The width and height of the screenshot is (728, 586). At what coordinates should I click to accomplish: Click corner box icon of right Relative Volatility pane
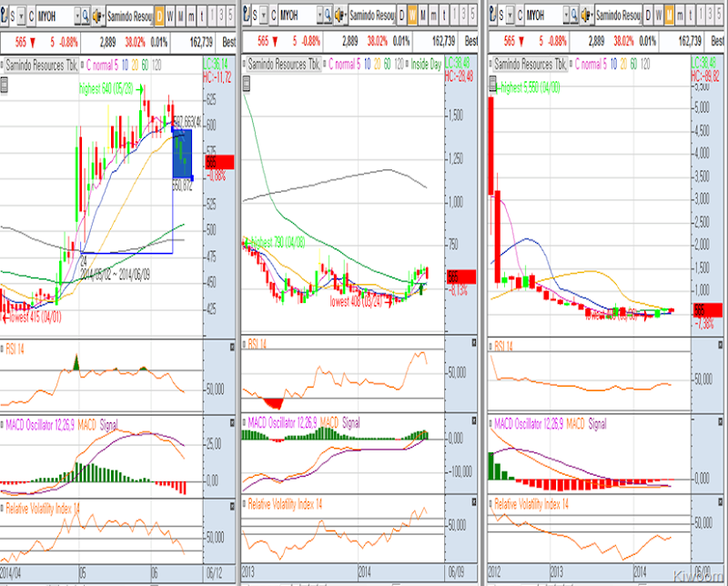[x=721, y=502]
